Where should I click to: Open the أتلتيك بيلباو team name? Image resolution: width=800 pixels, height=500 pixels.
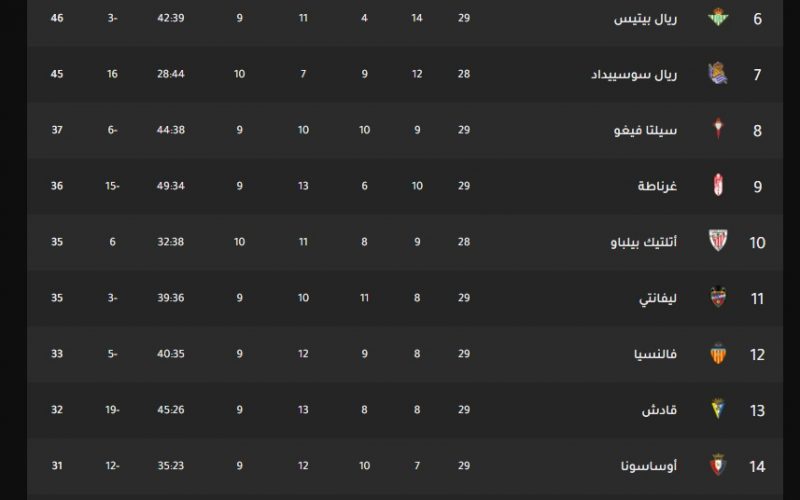point(644,242)
